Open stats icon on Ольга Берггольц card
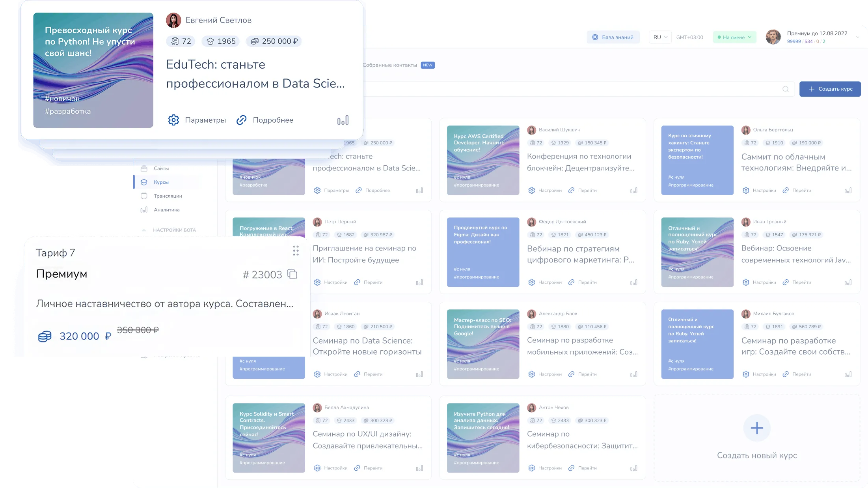Screen dimensions: 868x488 pos(848,191)
